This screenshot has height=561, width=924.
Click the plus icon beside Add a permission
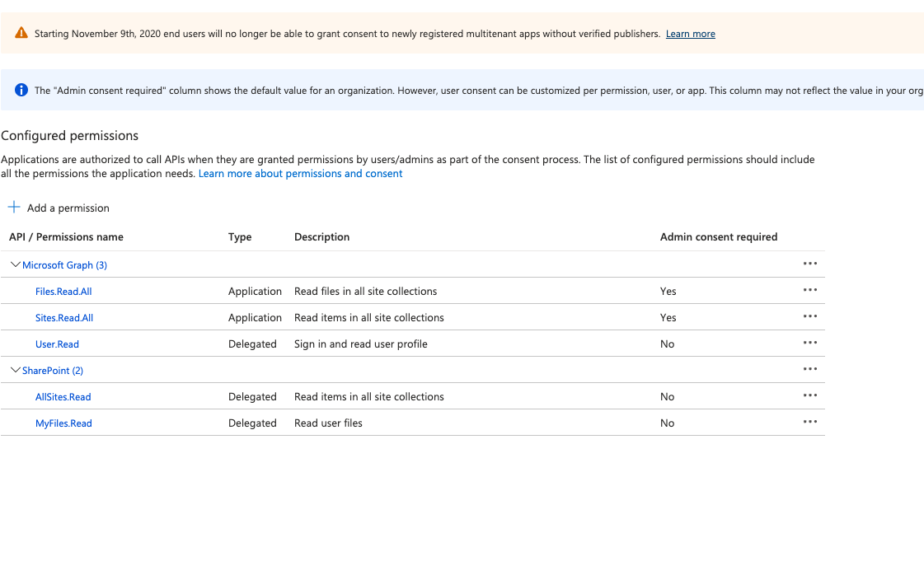tap(12, 207)
